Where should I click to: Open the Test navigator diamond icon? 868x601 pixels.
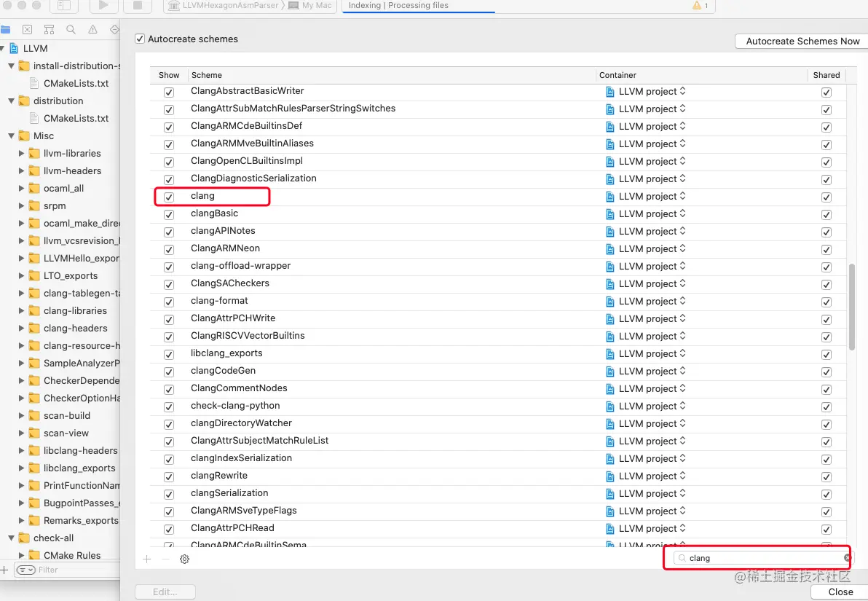pos(114,29)
